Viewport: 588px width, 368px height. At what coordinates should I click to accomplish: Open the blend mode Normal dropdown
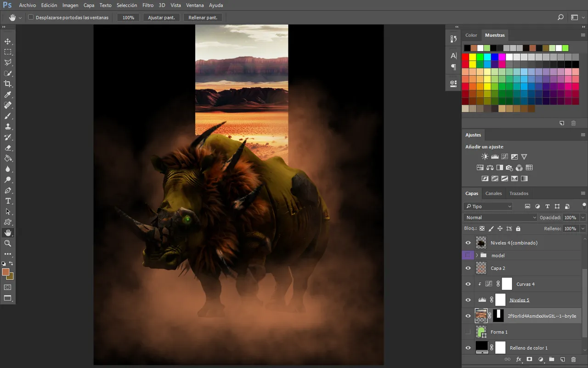coord(500,218)
